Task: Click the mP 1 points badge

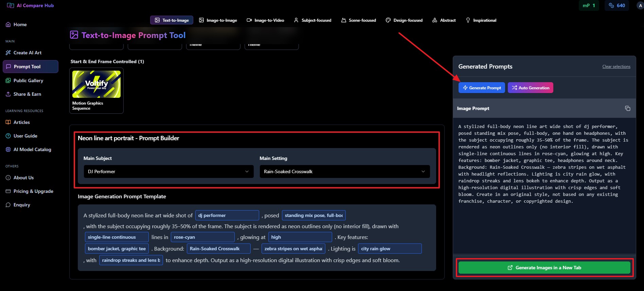Action: (589, 5)
